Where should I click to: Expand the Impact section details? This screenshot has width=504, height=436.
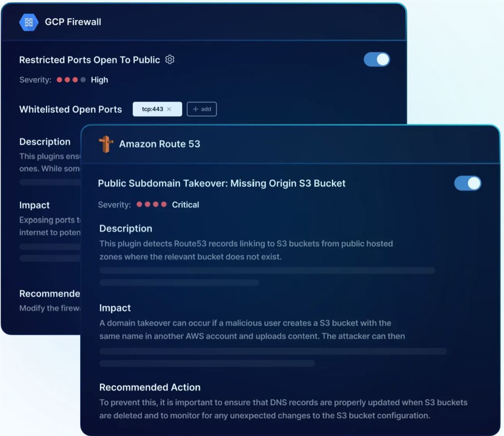115,308
